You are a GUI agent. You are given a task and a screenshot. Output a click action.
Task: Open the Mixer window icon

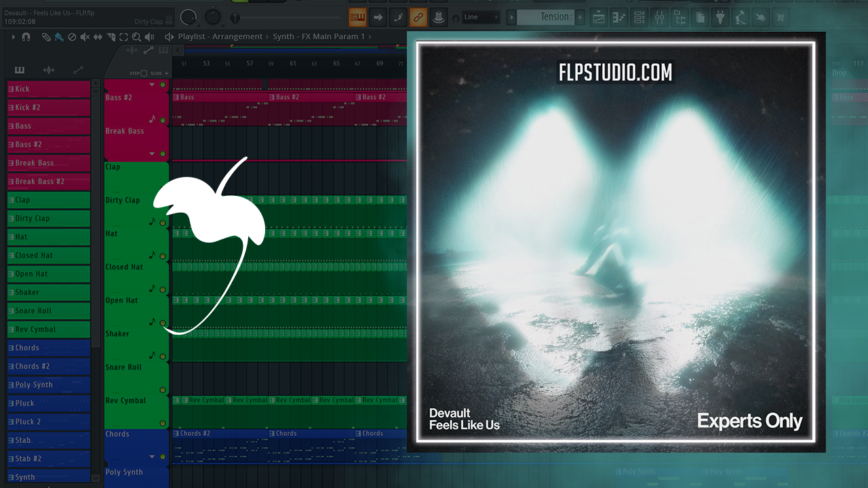[658, 17]
